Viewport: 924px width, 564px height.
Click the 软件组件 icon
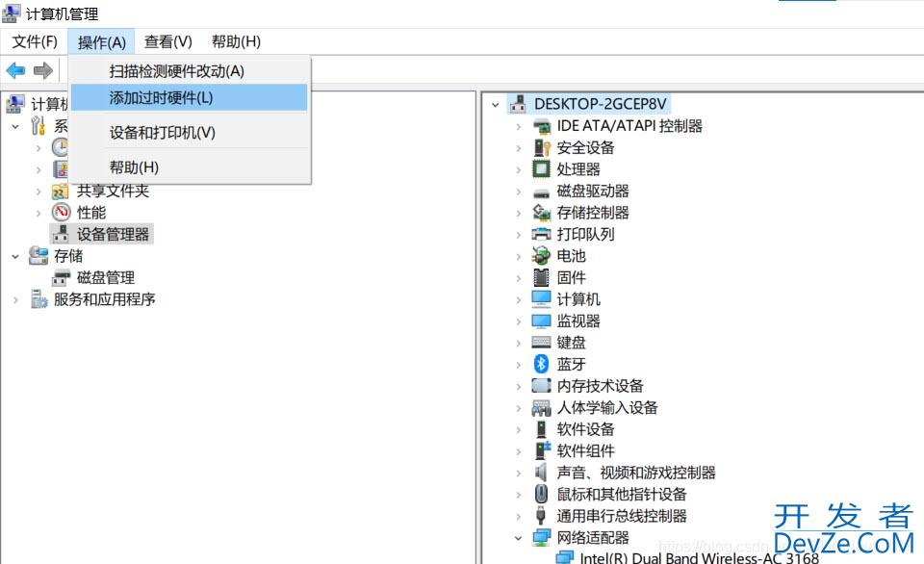pyautogui.click(x=542, y=450)
